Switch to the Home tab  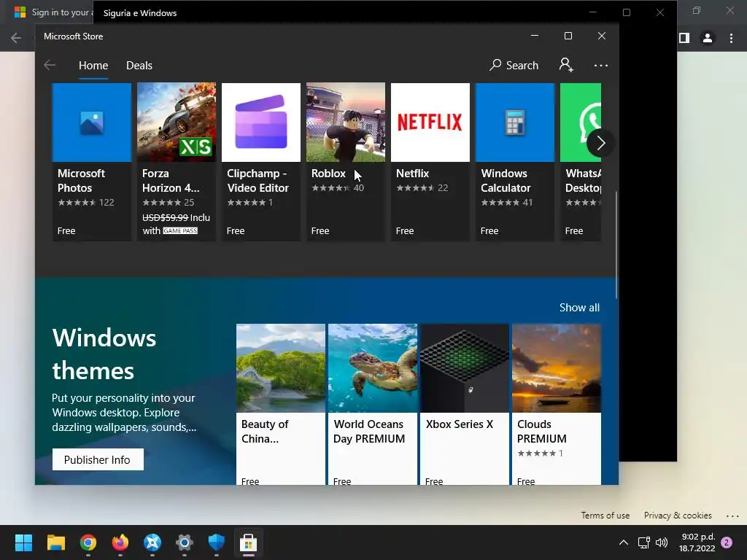(93, 65)
